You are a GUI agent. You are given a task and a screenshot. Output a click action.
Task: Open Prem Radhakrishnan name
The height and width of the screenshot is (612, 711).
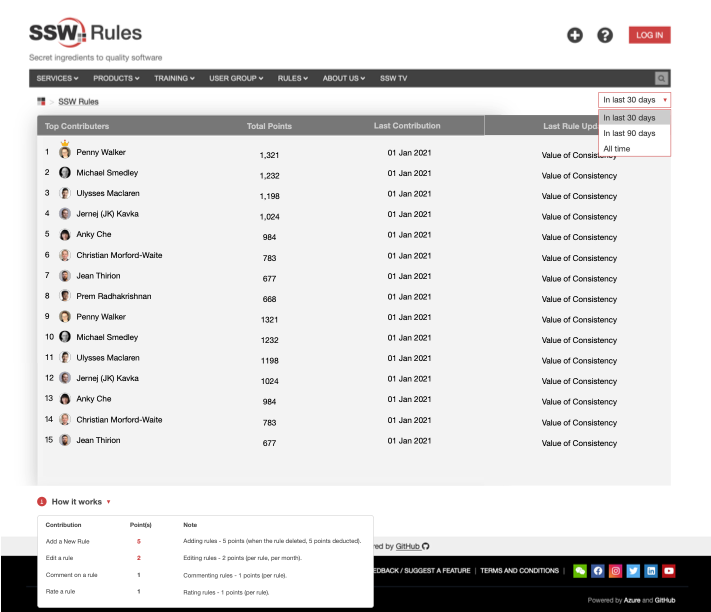tap(114, 296)
